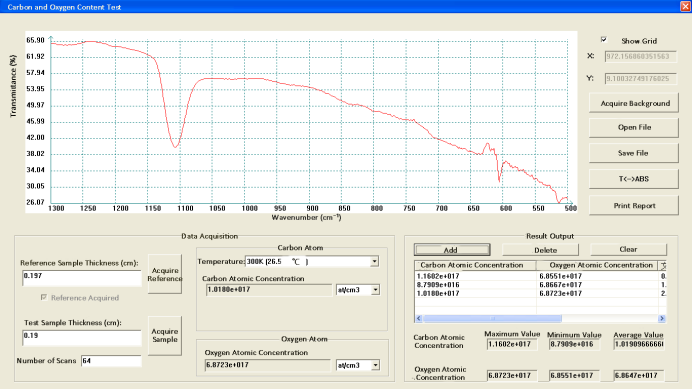Click oxygen value 6.8667e+017 in the results list
This screenshot has width=692, height=389.
coord(560,285)
